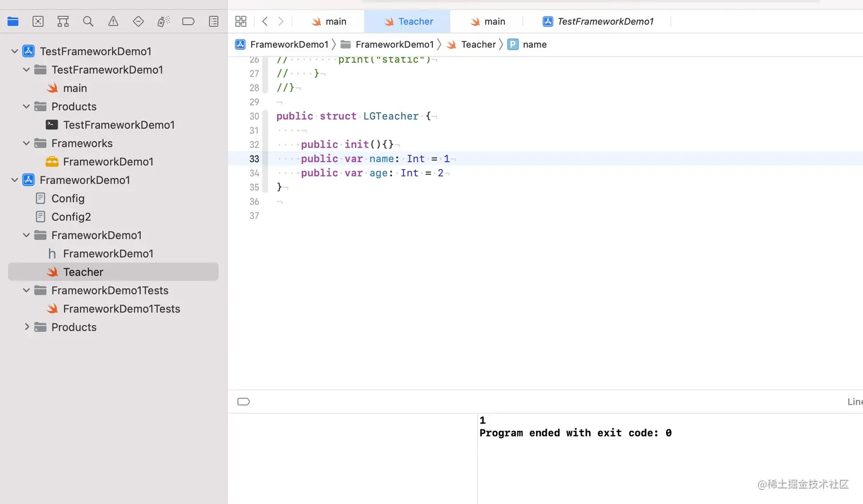Collapse the TestFrameworkDemo1 folder group
Screen dimensions: 863x504
[x=26, y=70]
